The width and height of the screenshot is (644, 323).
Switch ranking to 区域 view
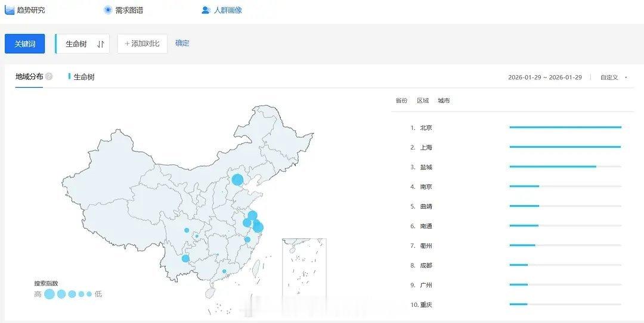click(423, 101)
